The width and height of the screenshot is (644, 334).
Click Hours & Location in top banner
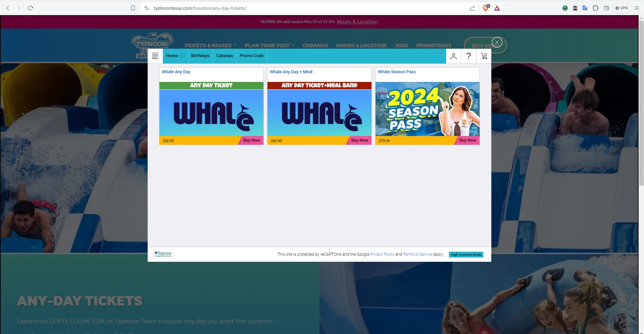pyautogui.click(x=357, y=22)
